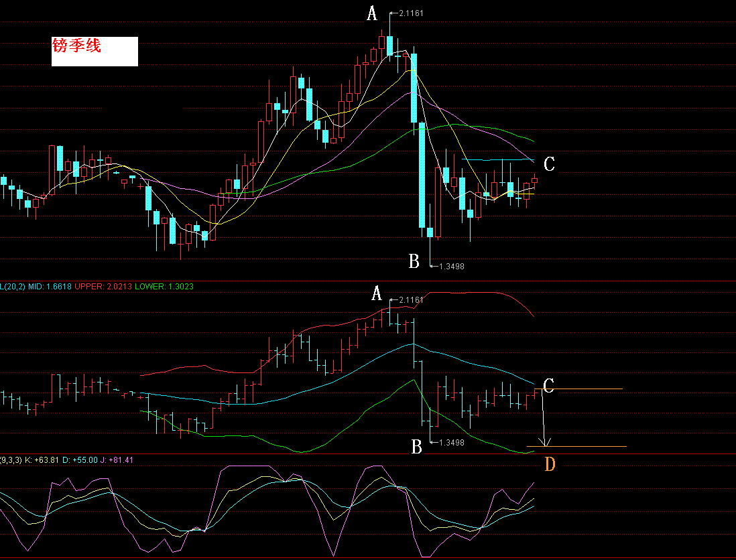This screenshot has height=560, width=736.
Task: Select the tall cyan crash candlestick before point B
Action: pyautogui.click(x=422, y=176)
